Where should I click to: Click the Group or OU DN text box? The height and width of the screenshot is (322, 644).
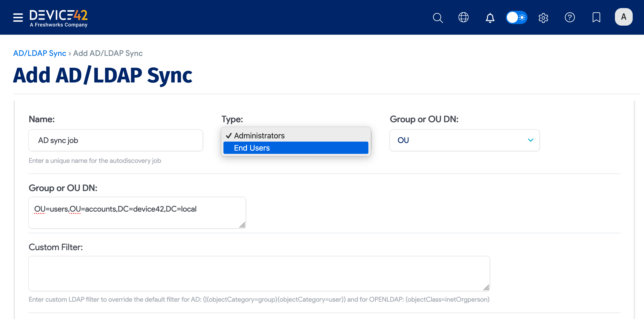(x=137, y=213)
